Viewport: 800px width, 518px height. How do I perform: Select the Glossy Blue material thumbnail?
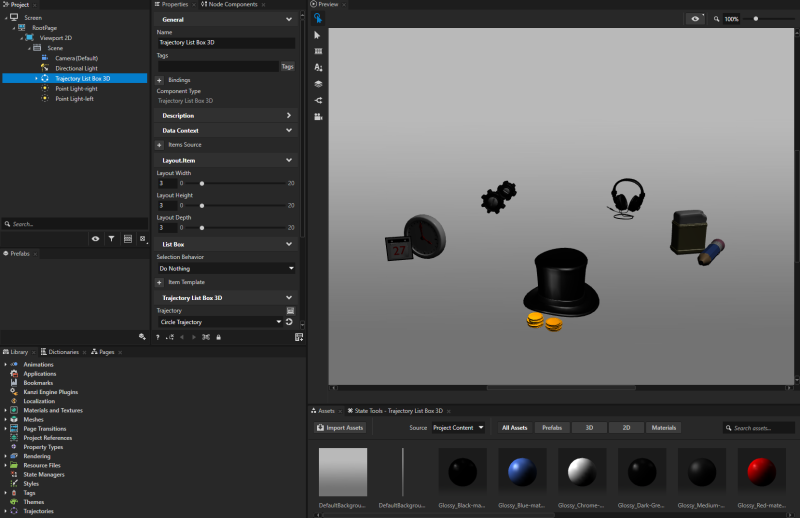522,471
